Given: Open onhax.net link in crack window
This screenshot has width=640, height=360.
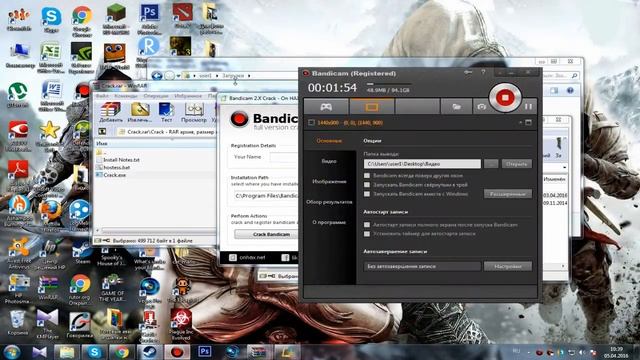Looking at the screenshot, I should click(247, 257).
